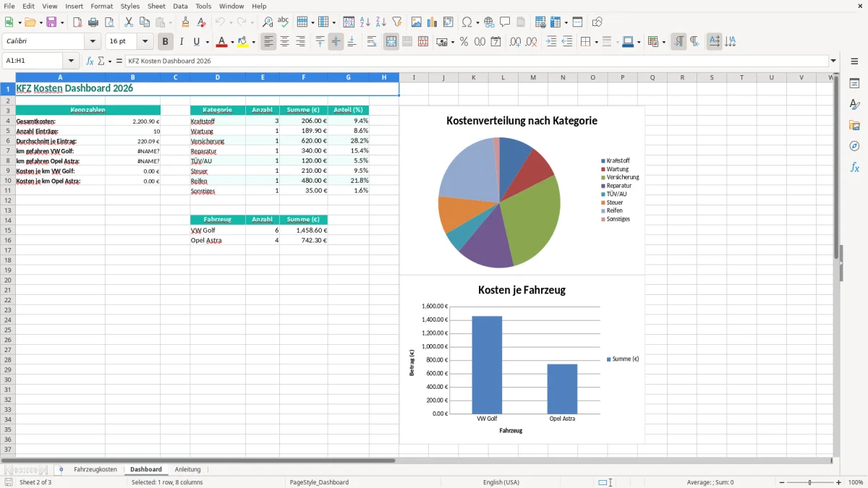This screenshot has width=868, height=488.
Task: Toggle Italic formatting
Action: (x=181, y=42)
